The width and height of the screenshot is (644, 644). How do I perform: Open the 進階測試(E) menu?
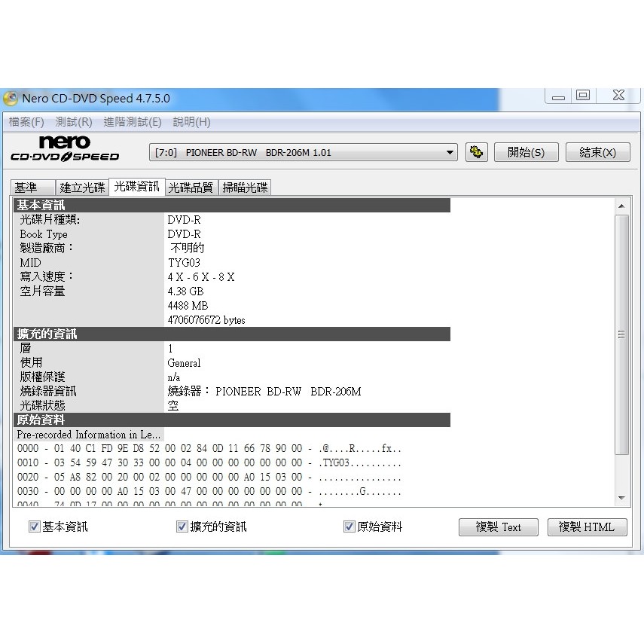click(x=133, y=122)
